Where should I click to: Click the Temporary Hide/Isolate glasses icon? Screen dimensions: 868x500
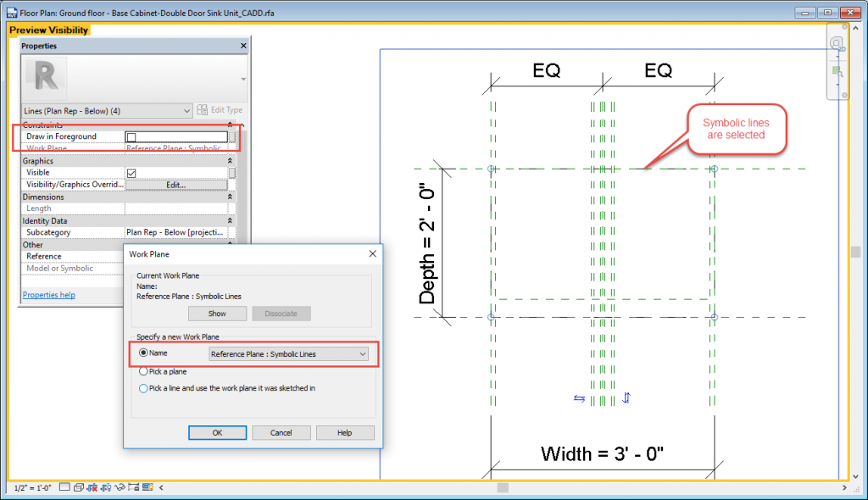[120, 487]
